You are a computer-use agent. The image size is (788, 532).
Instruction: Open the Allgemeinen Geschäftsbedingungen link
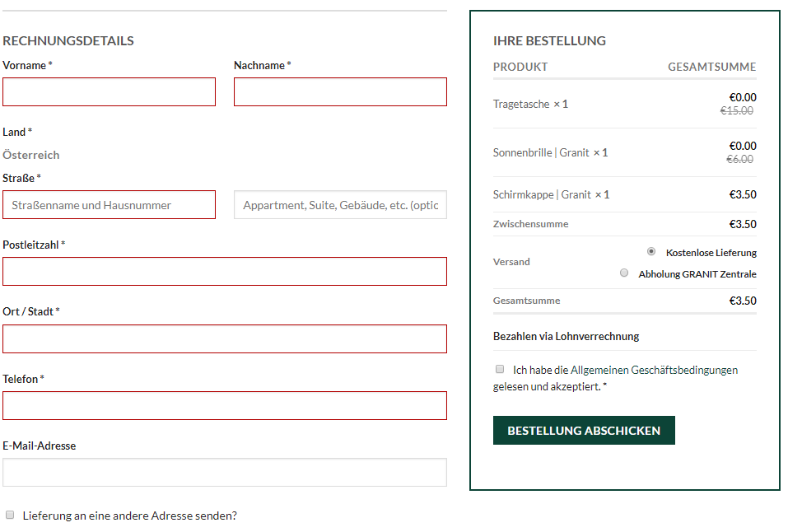pyautogui.click(x=654, y=370)
